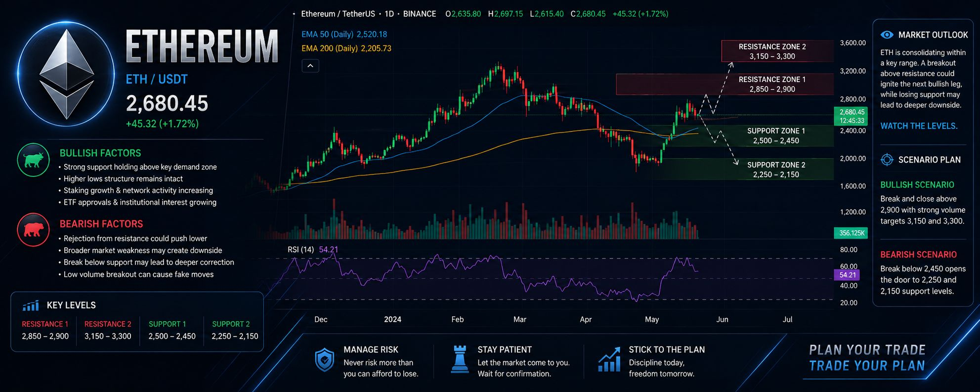Click the shield icon next to Manage Risk
Image resolution: width=980 pixels, height=392 pixels.
pyautogui.click(x=325, y=360)
